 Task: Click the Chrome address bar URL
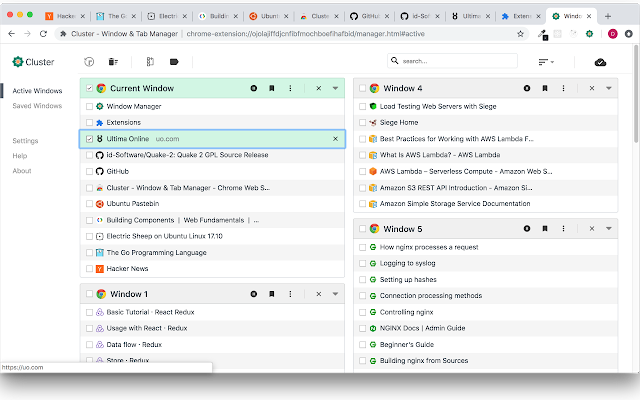(305, 34)
